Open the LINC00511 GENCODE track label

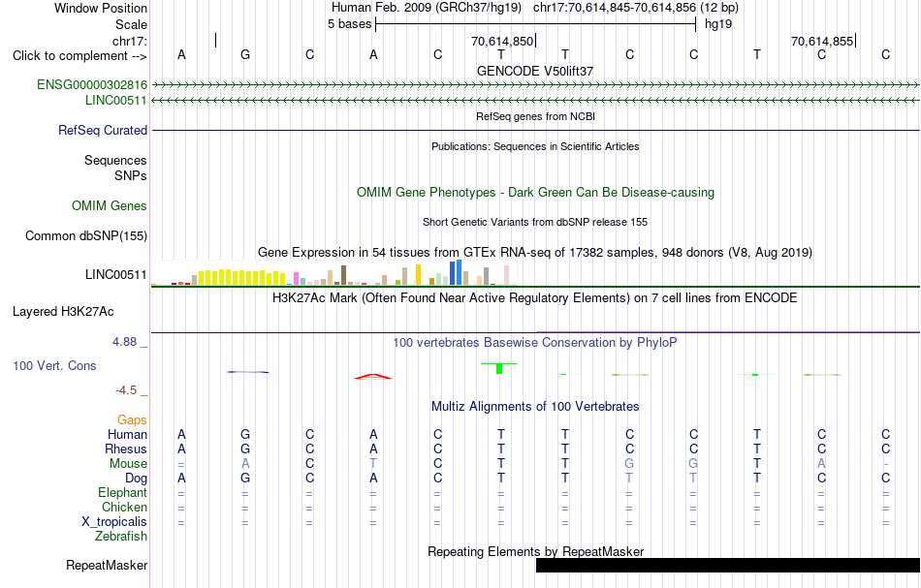pyautogui.click(x=115, y=101)
